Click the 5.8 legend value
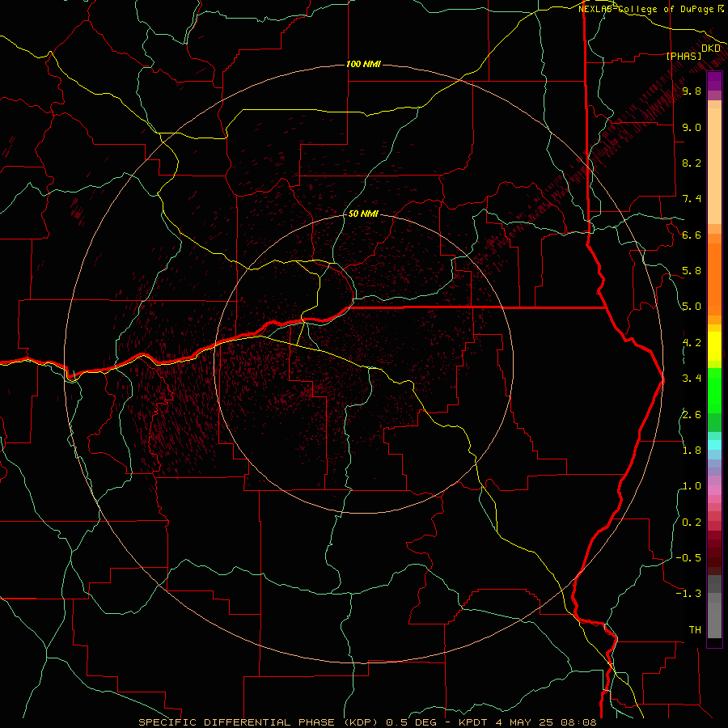 [x=692, y=271]
